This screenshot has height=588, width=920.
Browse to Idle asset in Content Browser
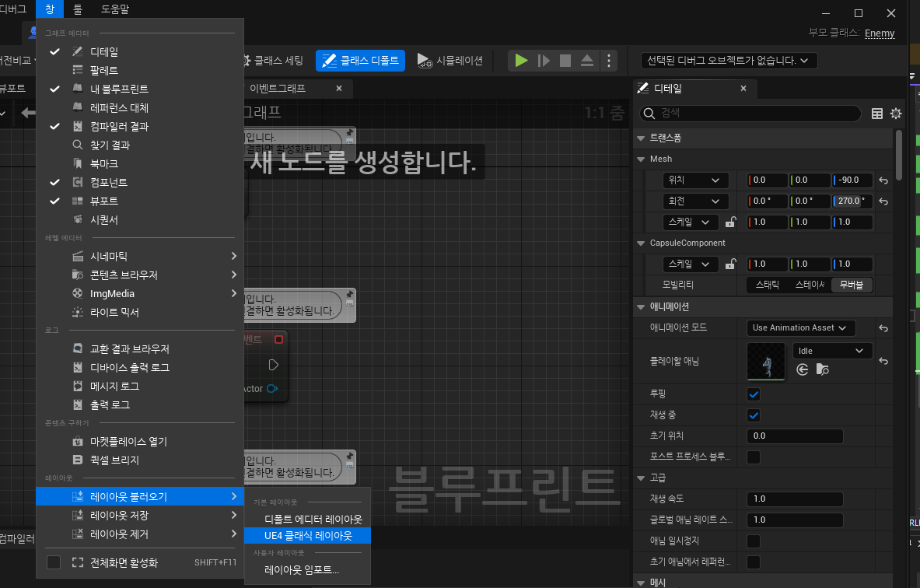(x=823, y=369)
